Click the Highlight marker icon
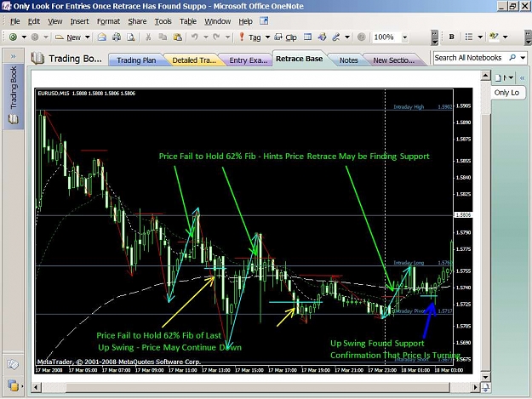Viewport: 532px width, 399px height. 494,37
